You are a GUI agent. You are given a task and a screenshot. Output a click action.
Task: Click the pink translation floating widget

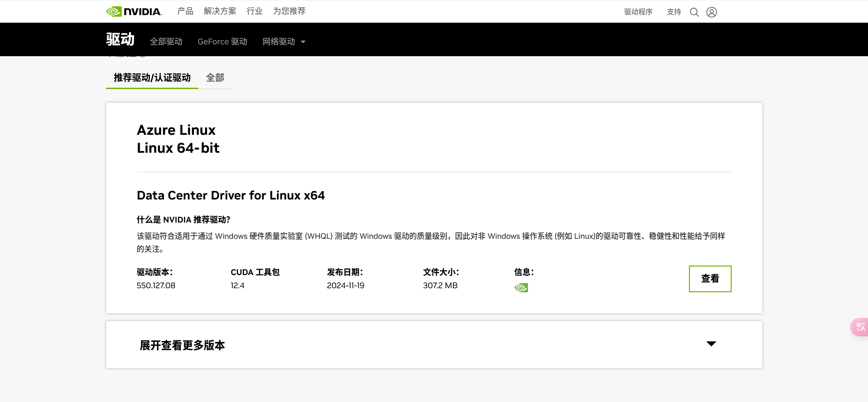pyautogui.click(x=860, y=327)
